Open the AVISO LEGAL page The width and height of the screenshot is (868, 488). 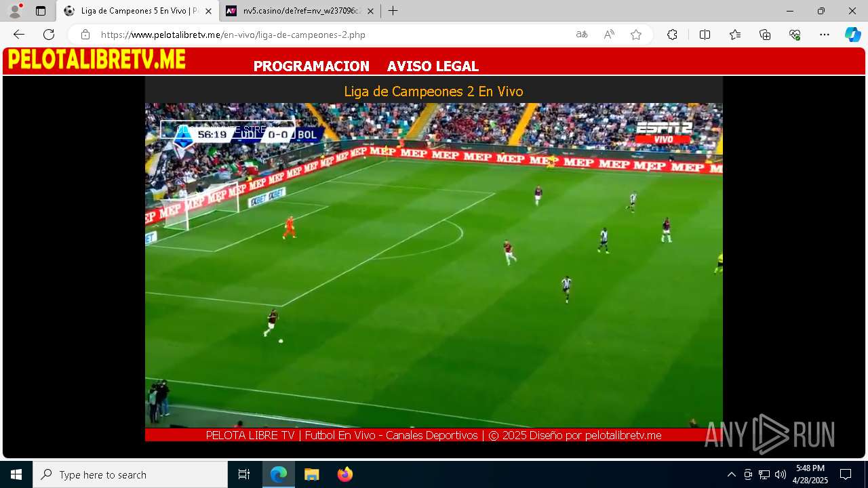click(433, 66)
